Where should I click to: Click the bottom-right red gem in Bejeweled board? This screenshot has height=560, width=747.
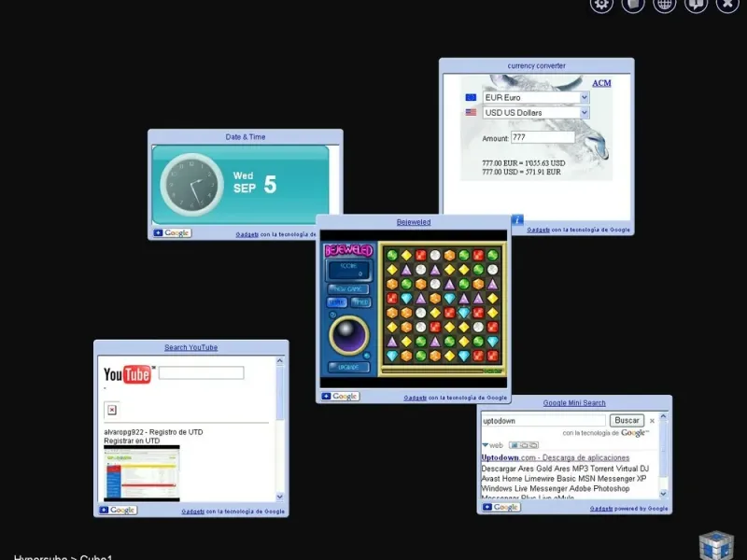[493, 356]
